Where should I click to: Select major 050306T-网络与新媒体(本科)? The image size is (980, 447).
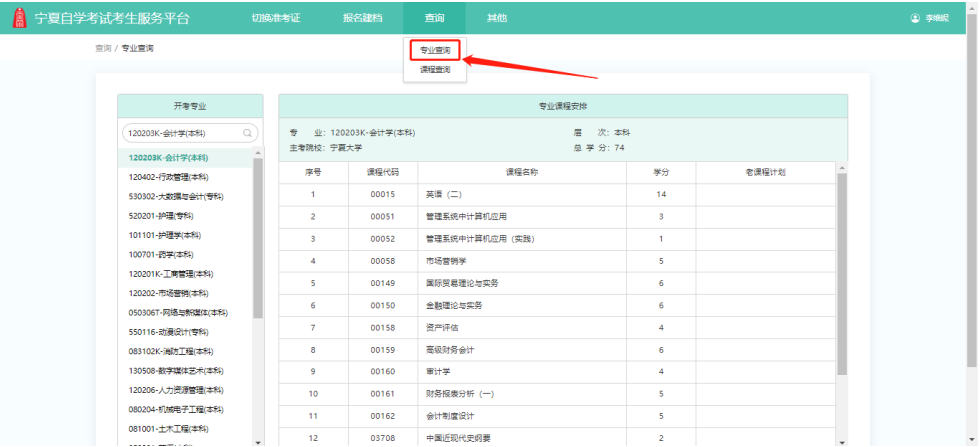pos(178,313)
